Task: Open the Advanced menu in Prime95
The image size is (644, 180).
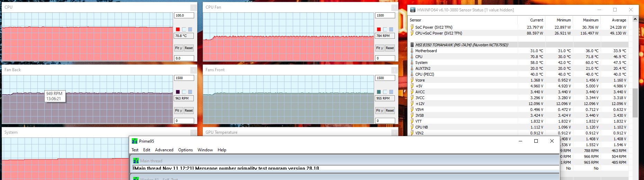Action: pyautogui.click(x=164, y=150)
